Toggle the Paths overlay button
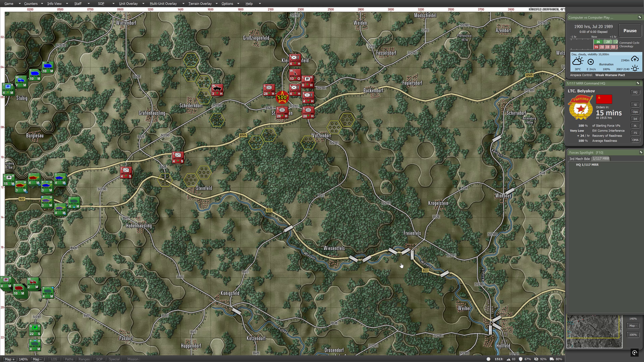Image resolution: width=644 pixels, height=362 pixels. tap(69, 359)
